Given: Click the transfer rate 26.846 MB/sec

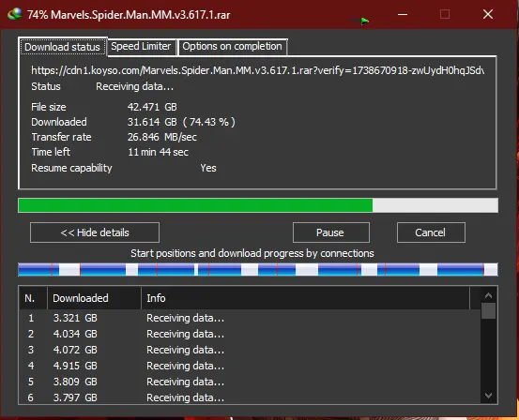Looking at the screenshot, I should click(x=162, y=137).
